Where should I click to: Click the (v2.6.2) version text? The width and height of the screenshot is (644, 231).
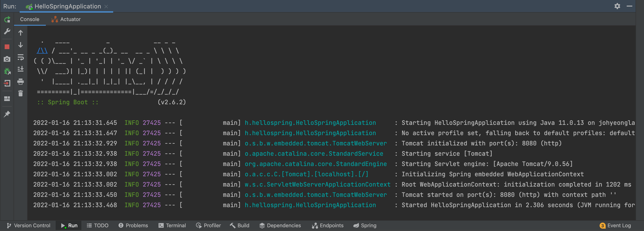[172, 102]
